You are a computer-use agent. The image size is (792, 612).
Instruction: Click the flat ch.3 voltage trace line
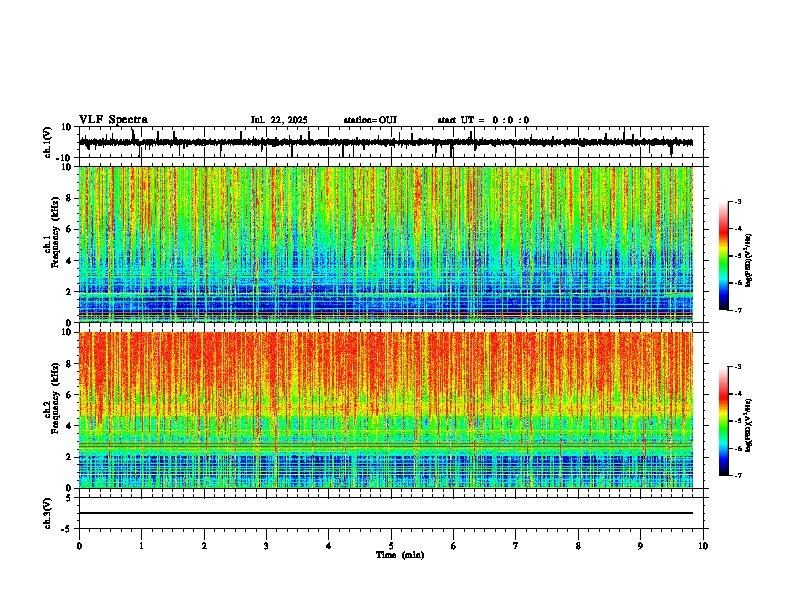386,513
